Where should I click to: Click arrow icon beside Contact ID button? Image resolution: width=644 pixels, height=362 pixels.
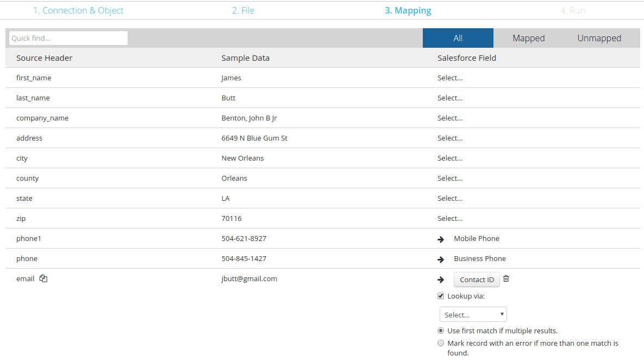(x=441, y=280)
